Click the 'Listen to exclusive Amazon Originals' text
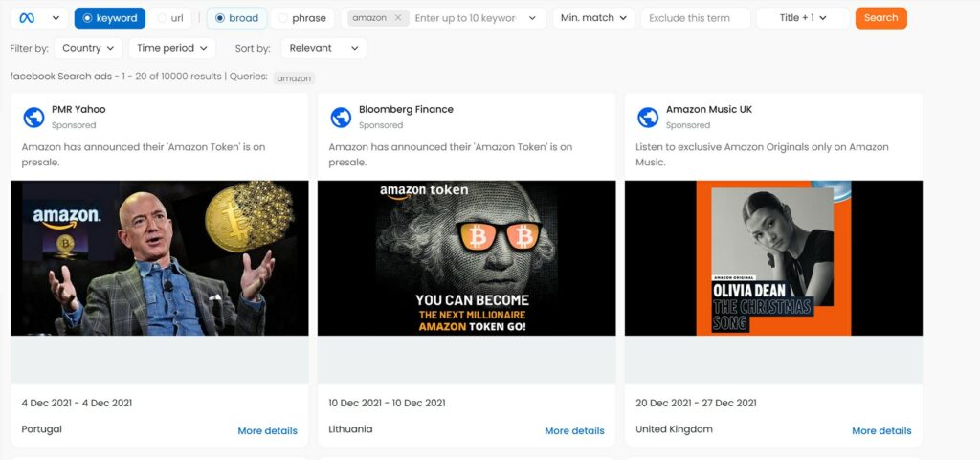980x460 pixels. tap(762, 155)
